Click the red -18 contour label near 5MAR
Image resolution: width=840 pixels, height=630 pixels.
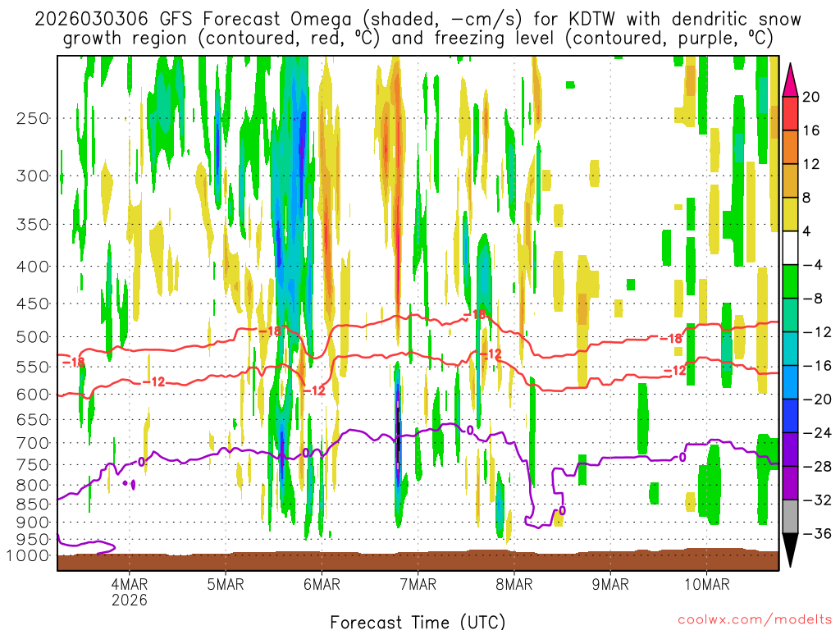click(270, 331)
